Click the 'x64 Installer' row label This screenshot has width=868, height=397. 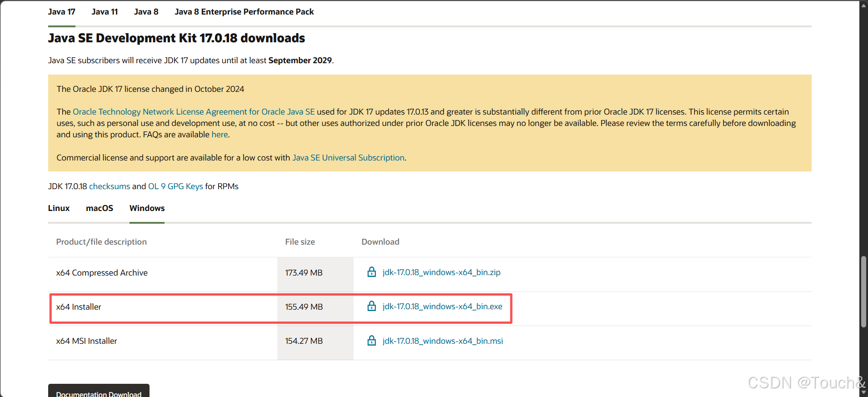tap(79, 307)
